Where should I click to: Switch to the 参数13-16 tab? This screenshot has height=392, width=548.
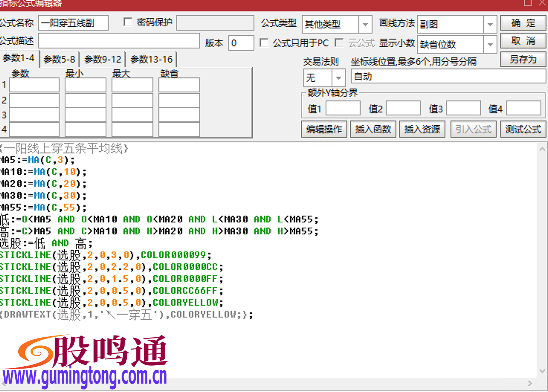click(151, 59)
